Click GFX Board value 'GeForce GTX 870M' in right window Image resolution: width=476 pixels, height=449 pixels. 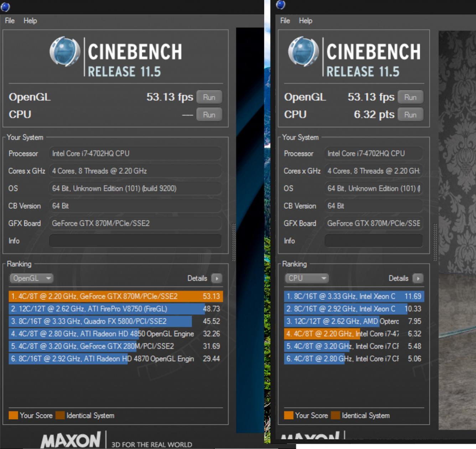point(374,223)
